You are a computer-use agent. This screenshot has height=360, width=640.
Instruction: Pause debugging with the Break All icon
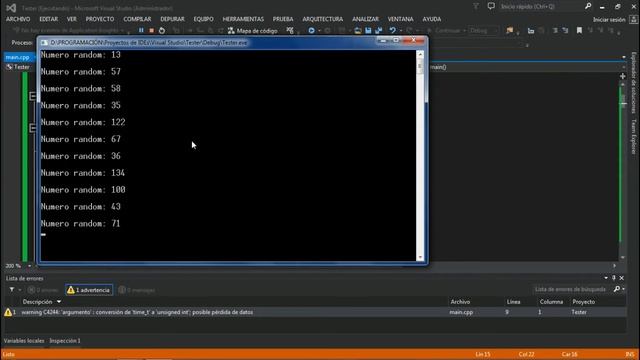[x=141, y=31]
